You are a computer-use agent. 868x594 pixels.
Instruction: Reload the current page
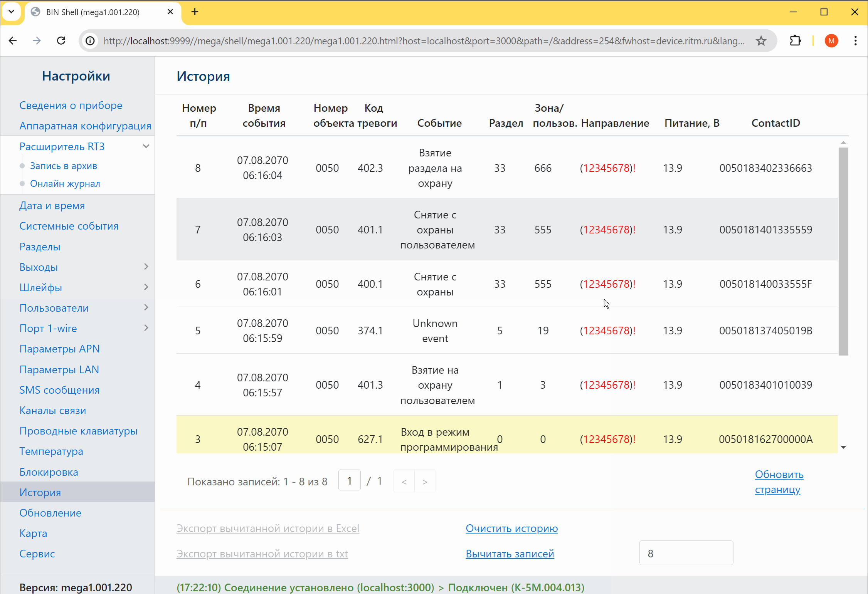pos(61,40)
